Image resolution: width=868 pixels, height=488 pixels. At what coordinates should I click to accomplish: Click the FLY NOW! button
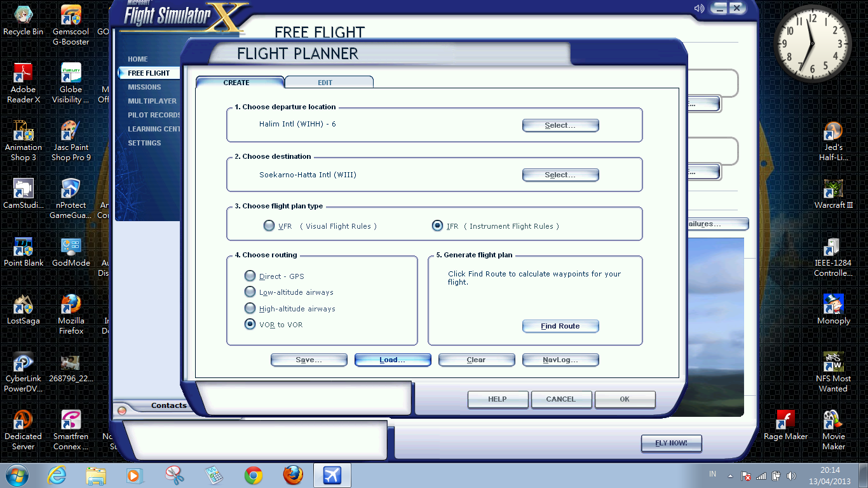coord(672,444)
